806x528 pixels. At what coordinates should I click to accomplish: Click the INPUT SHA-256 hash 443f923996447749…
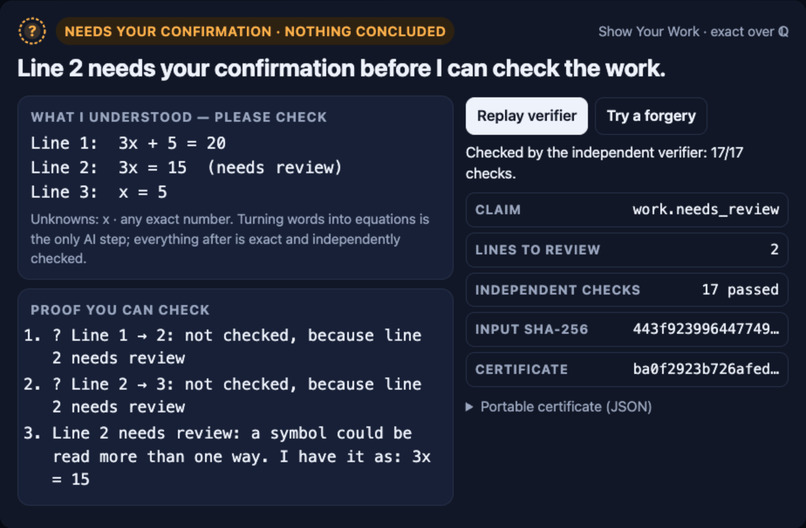[x=706, y=329]
